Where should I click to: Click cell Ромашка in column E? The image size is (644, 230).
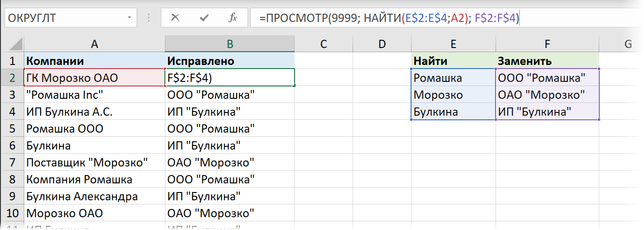pyautogui.click(x=453, y=78)
